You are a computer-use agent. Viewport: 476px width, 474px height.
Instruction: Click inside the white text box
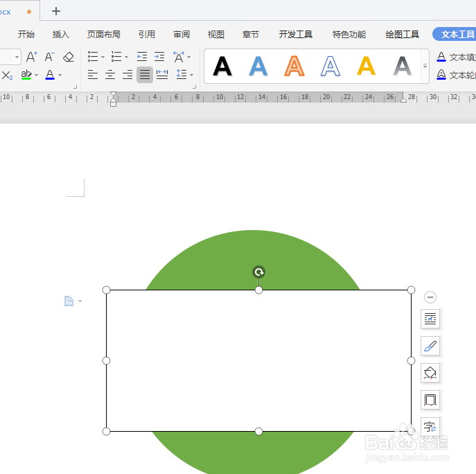coord(258,360)
